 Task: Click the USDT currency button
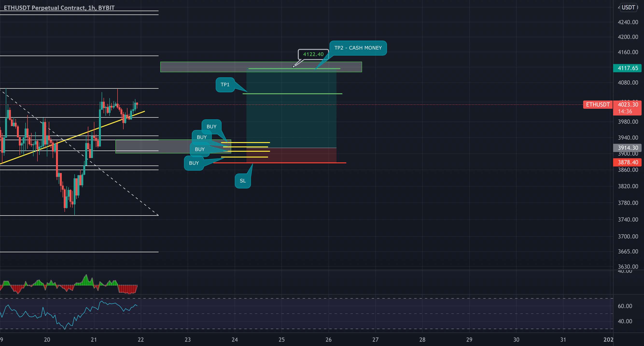coord(628,7)
